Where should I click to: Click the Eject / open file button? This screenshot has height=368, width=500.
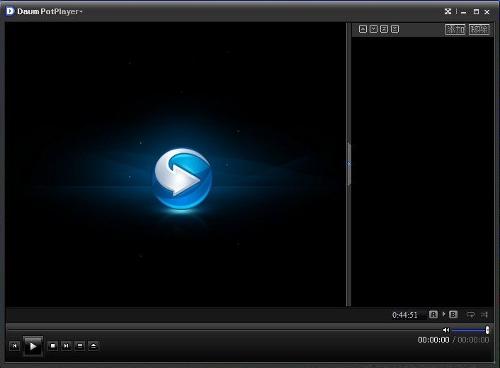94,346
